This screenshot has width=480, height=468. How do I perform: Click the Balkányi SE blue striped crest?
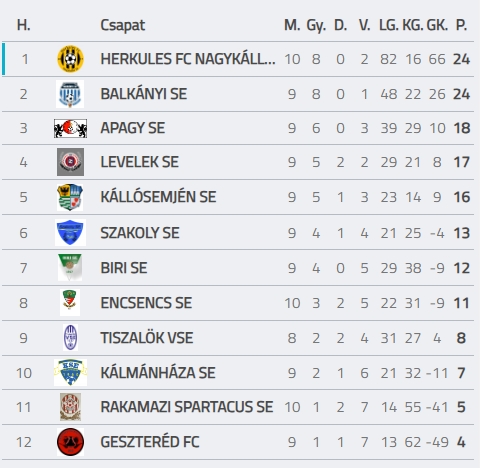(70, 94)
